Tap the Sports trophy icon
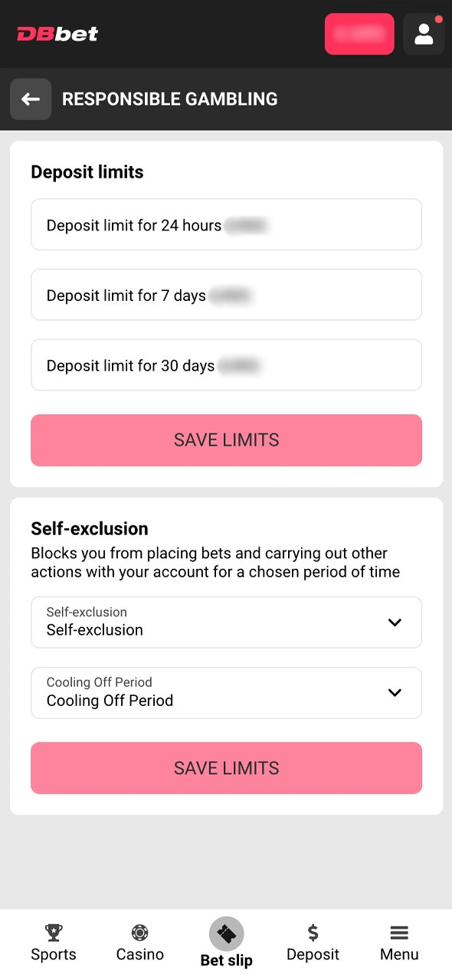The width and height of the screenshot is (452, 980). coord(53,933)
